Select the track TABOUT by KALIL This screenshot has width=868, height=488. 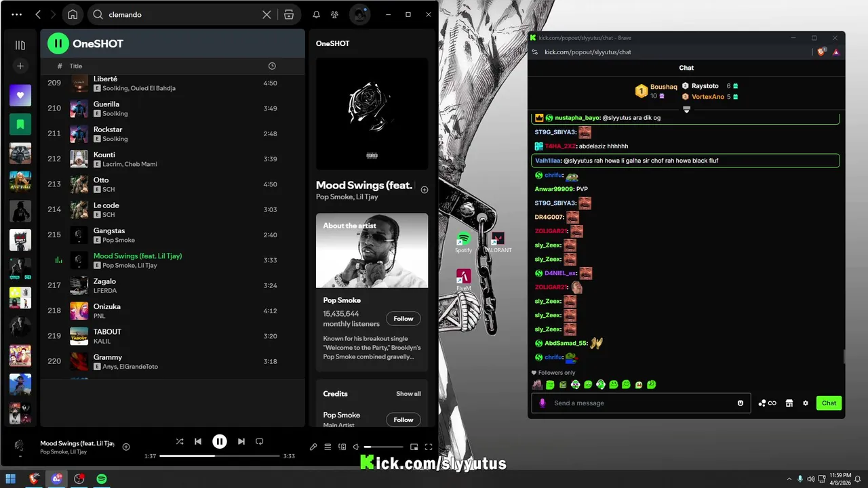tap(172, 336)
